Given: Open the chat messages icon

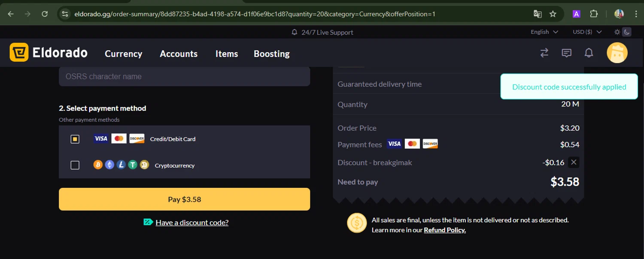Looking at the screenshot, I should pos(567,53).
